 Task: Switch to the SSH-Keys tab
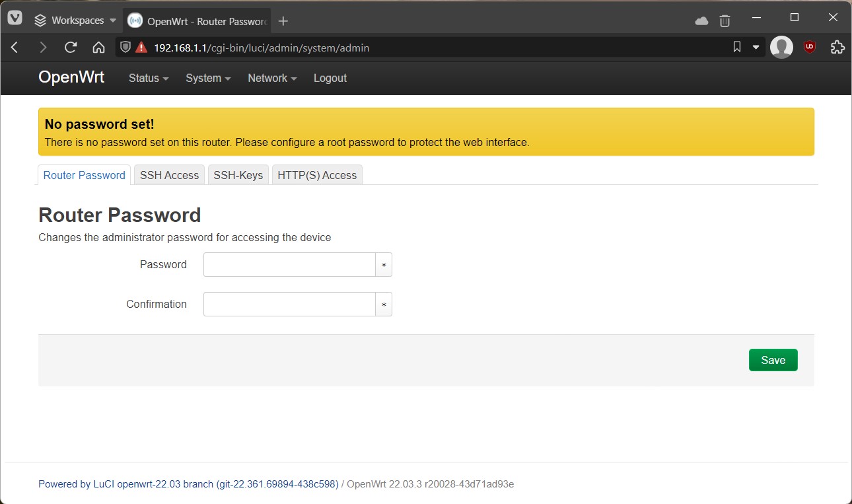[x=238, y=175]
